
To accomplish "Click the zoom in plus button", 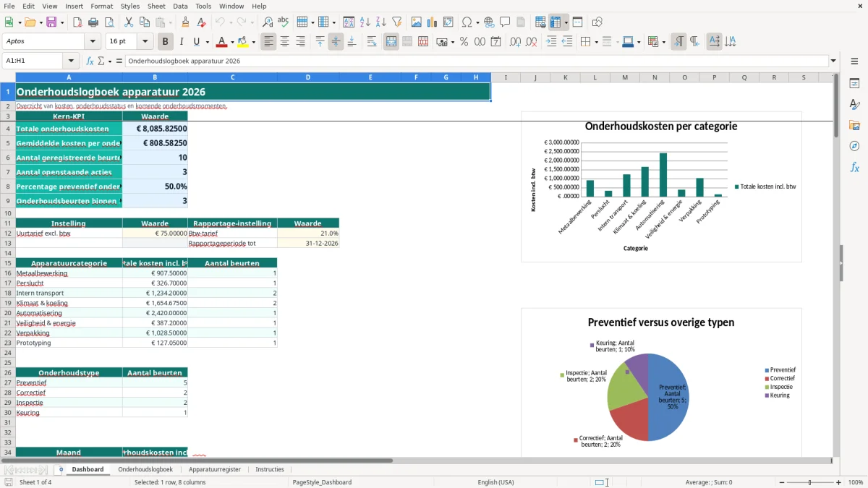I will (x=839, y=482).
